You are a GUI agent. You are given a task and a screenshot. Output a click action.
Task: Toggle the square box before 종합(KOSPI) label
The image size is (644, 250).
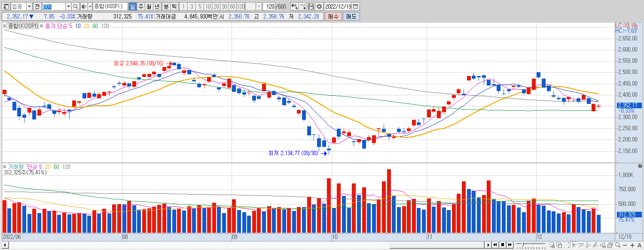5,26
